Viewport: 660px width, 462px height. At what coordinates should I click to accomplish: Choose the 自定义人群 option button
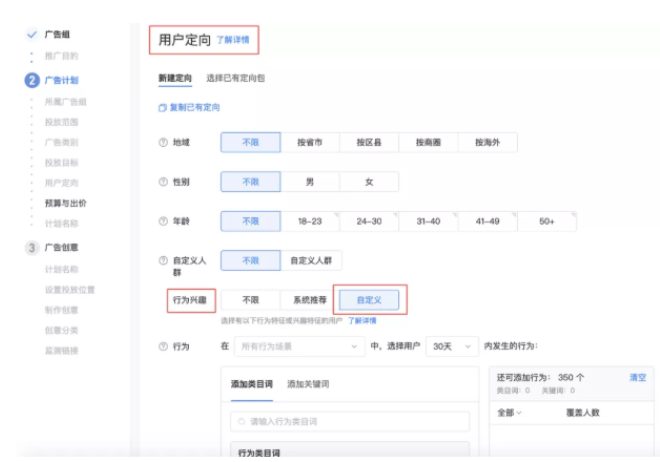[x=311, y=260]
